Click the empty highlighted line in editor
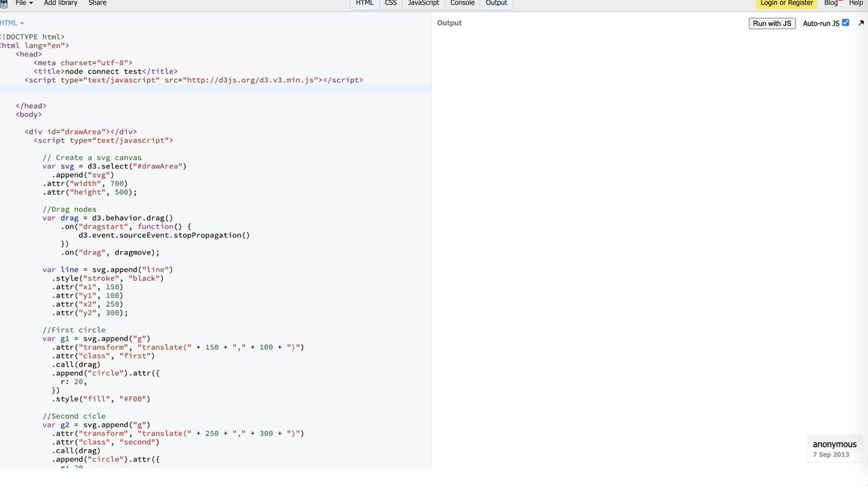The height and width of the screenshot is (486, 868). 216,89
